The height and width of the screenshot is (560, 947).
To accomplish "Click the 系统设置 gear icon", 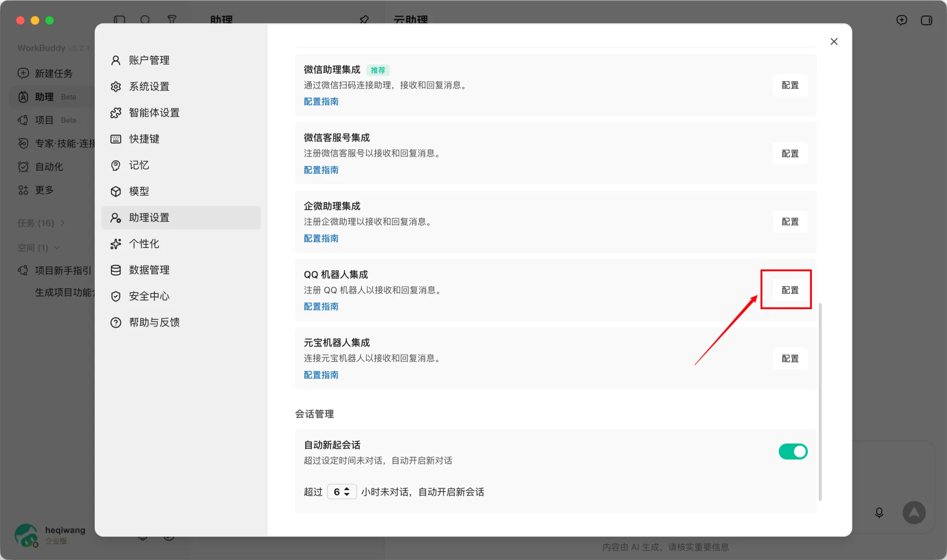I will pos(116,86).
